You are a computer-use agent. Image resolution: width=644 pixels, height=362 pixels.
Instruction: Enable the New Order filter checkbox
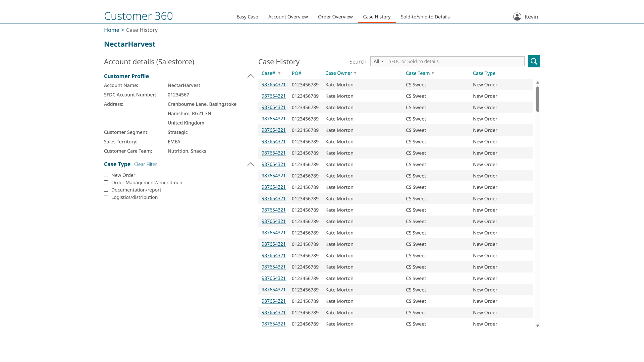point(106,175)
